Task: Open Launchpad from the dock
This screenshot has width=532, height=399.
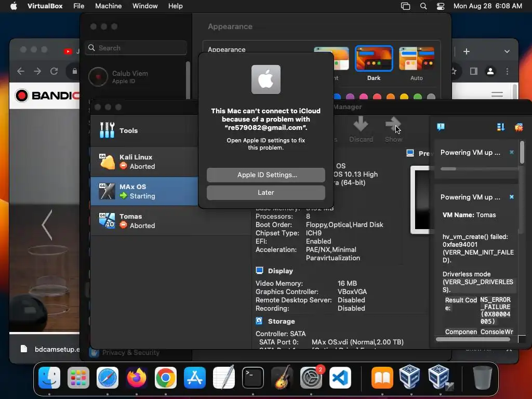Action: 78,378
